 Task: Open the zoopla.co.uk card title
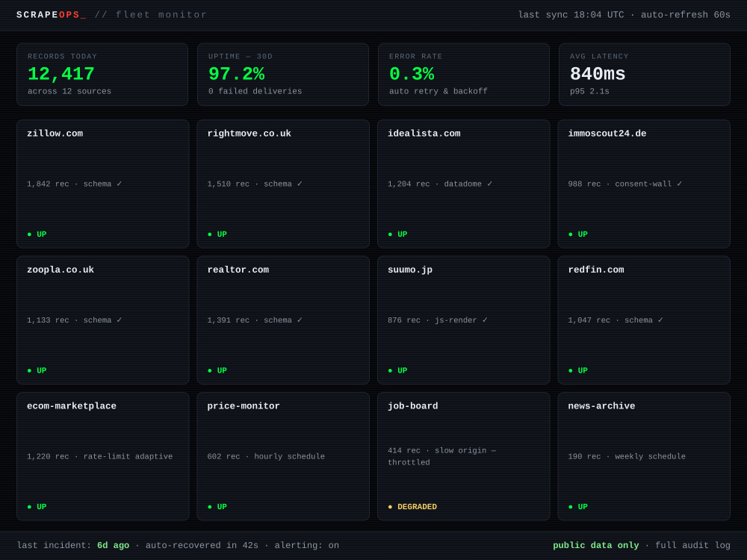(x=61, y=270)
